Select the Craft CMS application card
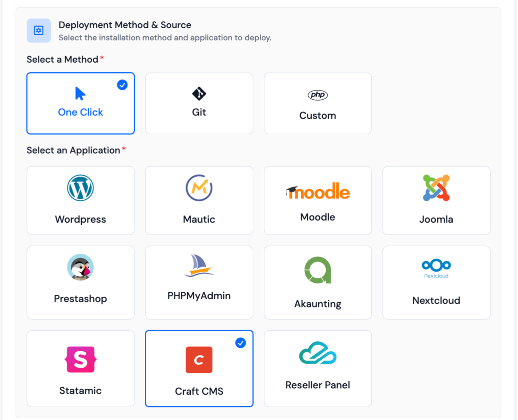Viewport: 518px width, 420px height. (x=199, y=368)
